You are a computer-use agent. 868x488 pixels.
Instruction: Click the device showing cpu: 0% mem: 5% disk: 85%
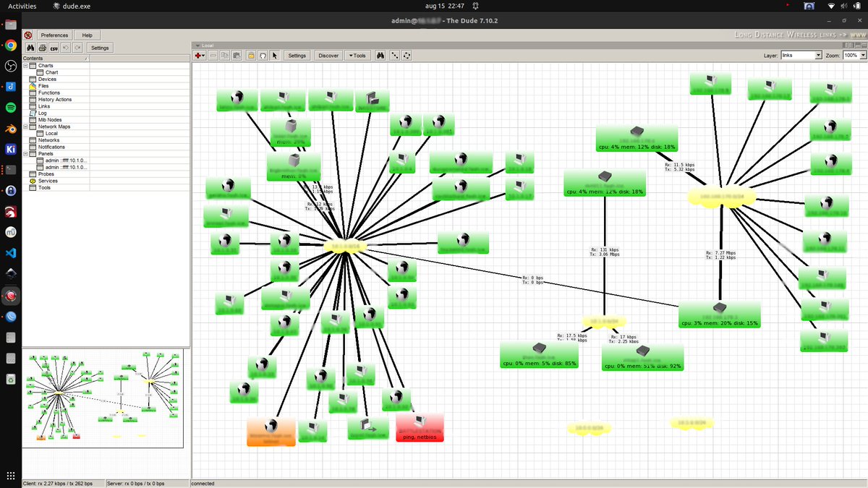(x=540, y=354)
